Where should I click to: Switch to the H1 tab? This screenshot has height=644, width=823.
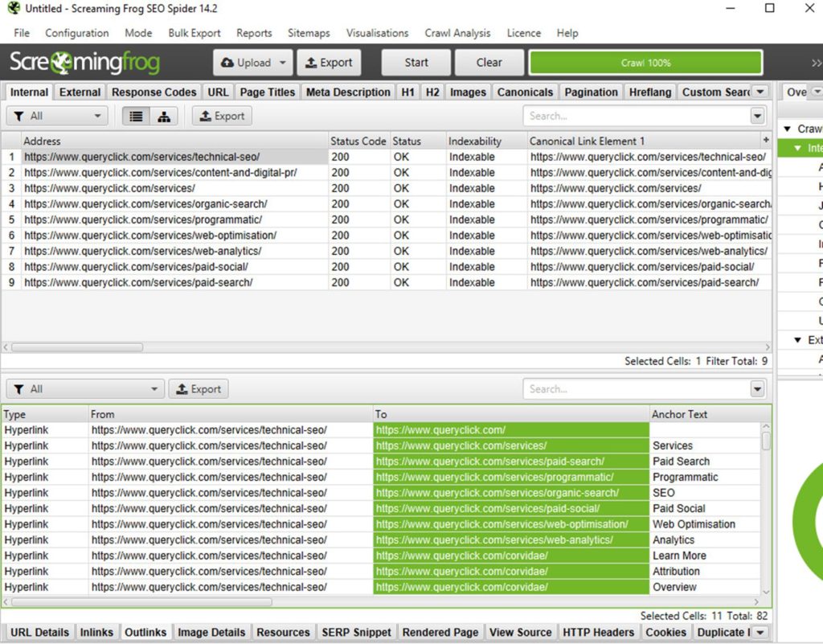(407, 92)
